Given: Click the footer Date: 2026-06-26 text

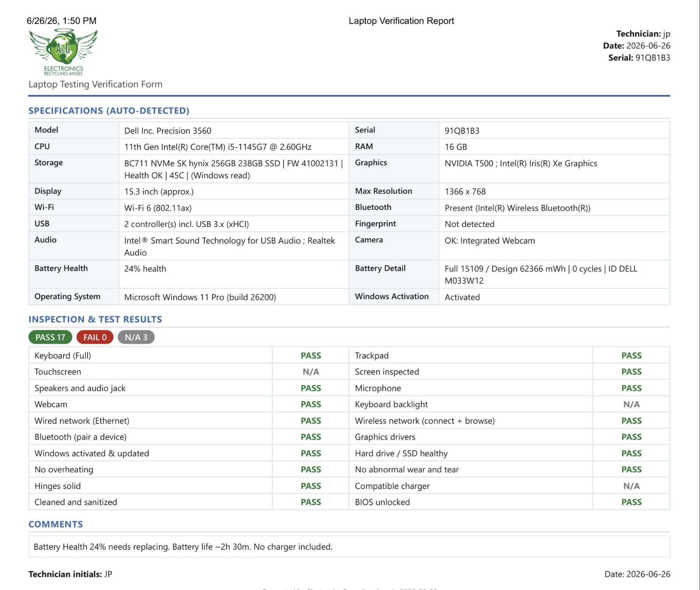Looking at the screenshot, I should pyautogui.click(x=637, y=574).
